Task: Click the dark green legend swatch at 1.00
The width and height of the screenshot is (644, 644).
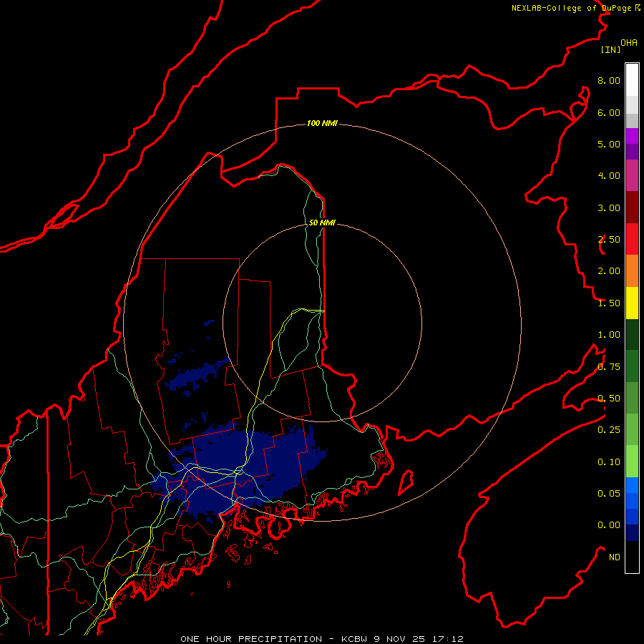Action: click(632, 334)
